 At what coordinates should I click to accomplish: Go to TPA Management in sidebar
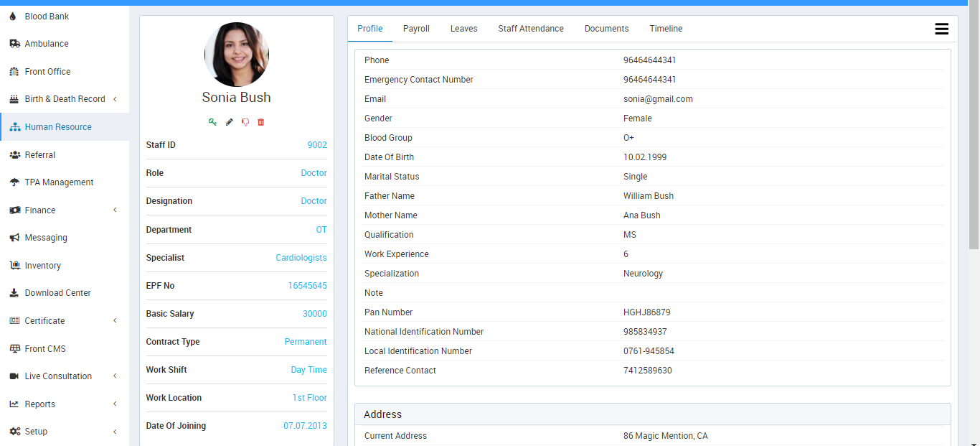click(x=59, y=182)
